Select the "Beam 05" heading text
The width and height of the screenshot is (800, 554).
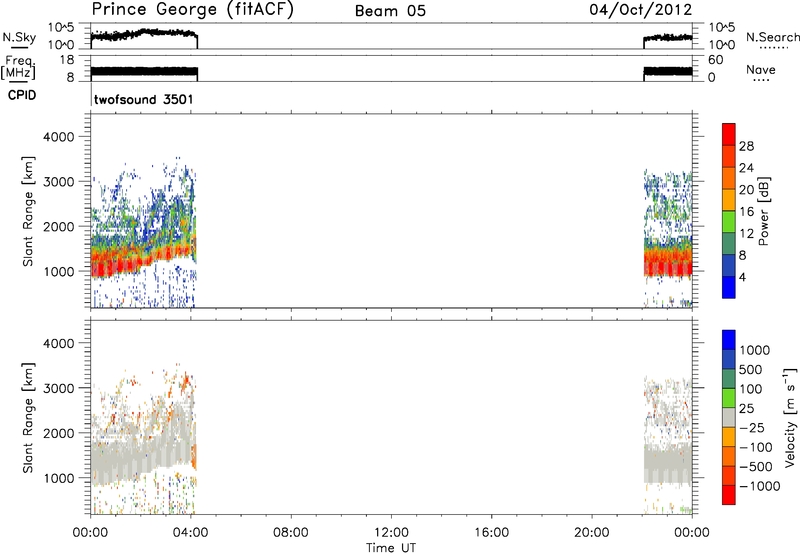point(390,11)
